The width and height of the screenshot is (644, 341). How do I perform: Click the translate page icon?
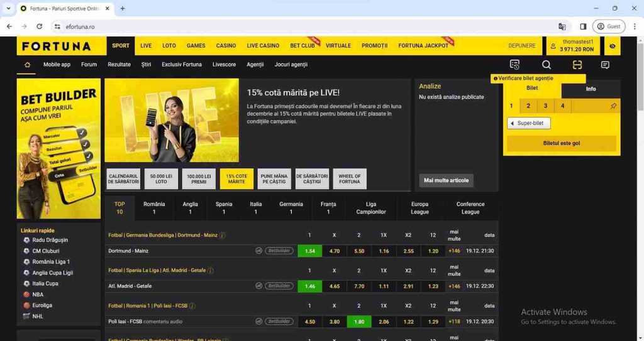click(562, 26)
